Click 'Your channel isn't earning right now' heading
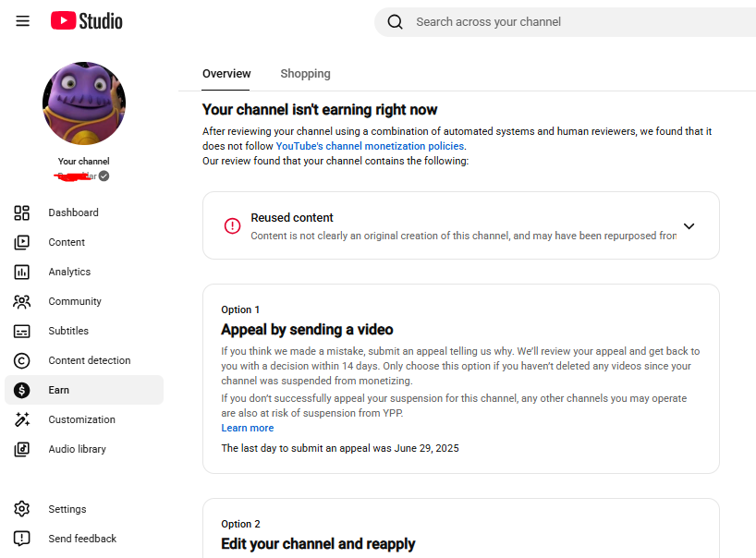This screenshot has height=558, width=756. click(320, 110)
